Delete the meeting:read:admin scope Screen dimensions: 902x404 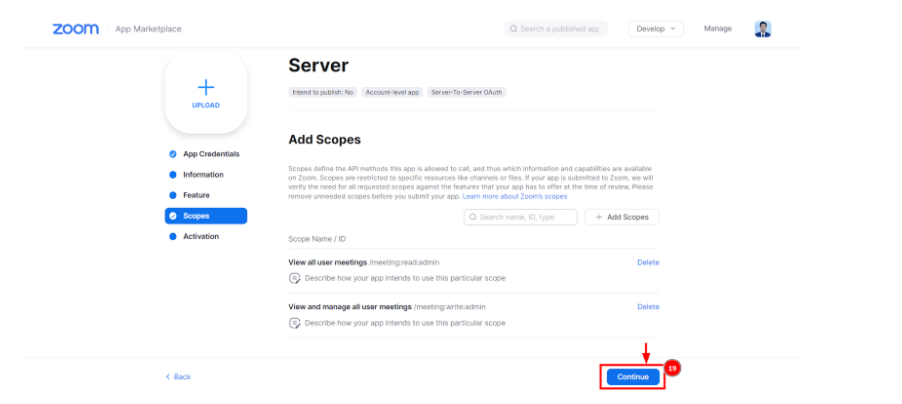point(648,262)
